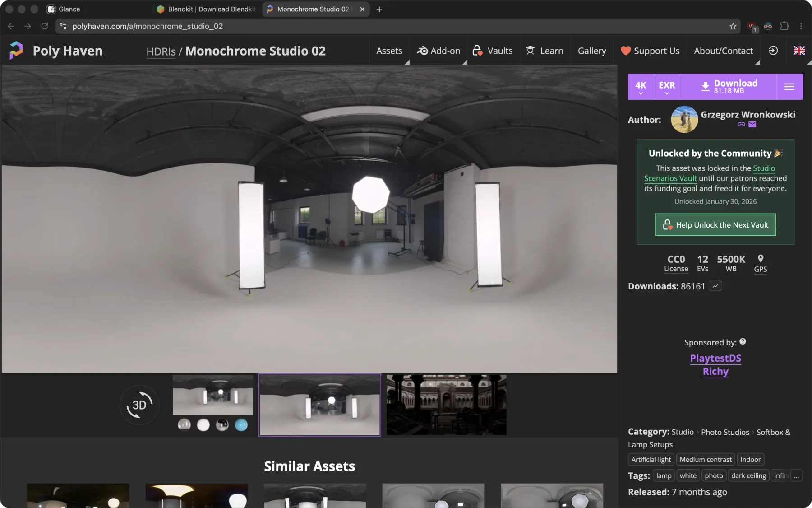Open the Chrome three-dot menu
This screenshot has width=812, height=508.
[801, 26]
